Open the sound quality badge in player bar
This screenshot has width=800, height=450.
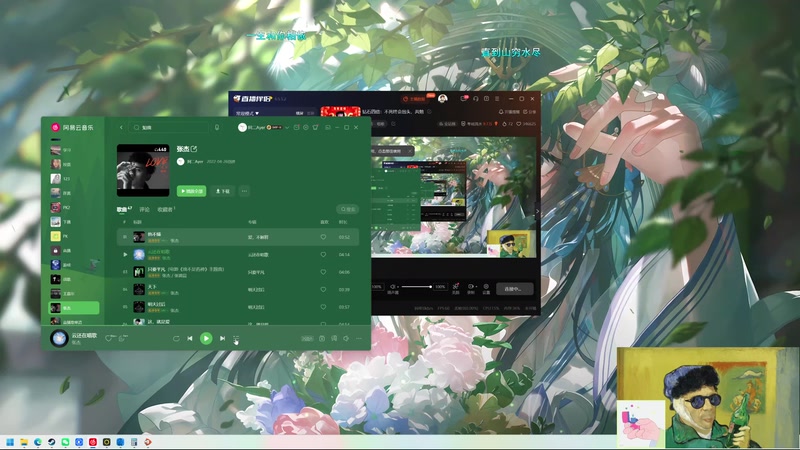click(307, 338)
